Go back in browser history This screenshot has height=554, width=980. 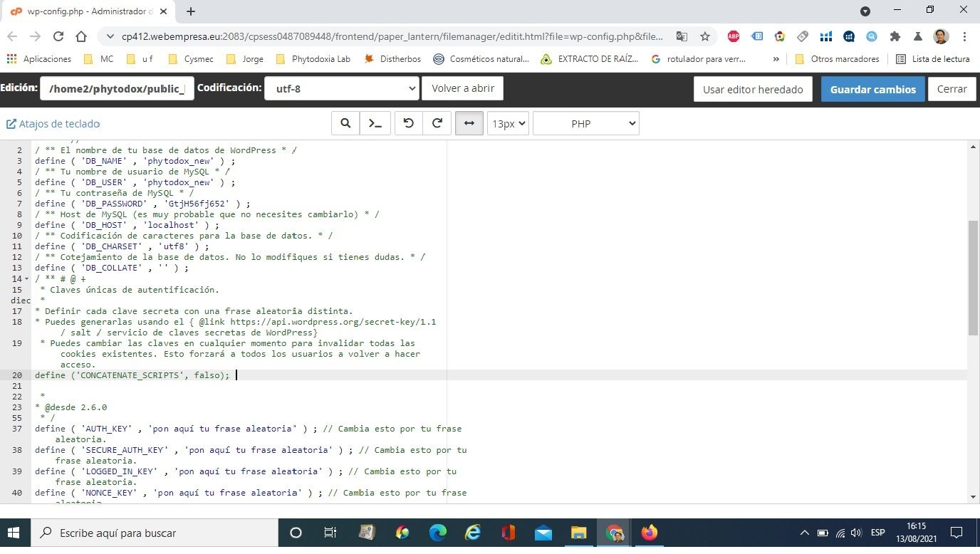(x=12, y=36)
